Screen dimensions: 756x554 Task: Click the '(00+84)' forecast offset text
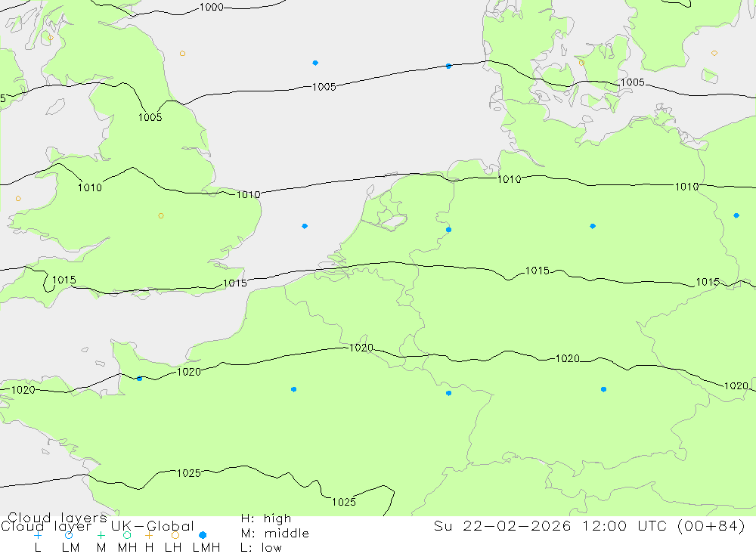(x=711, y=526)
